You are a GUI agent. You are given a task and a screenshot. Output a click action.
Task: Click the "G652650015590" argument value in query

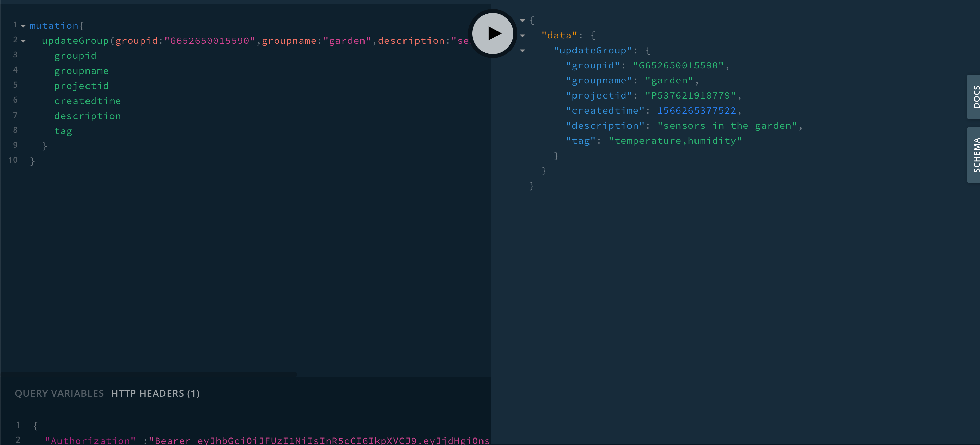(210, 41)
